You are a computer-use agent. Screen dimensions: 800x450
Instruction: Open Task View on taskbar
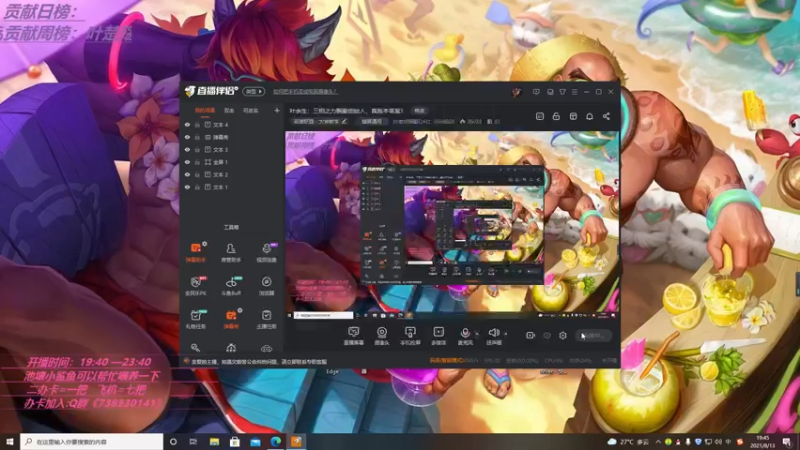193,442
